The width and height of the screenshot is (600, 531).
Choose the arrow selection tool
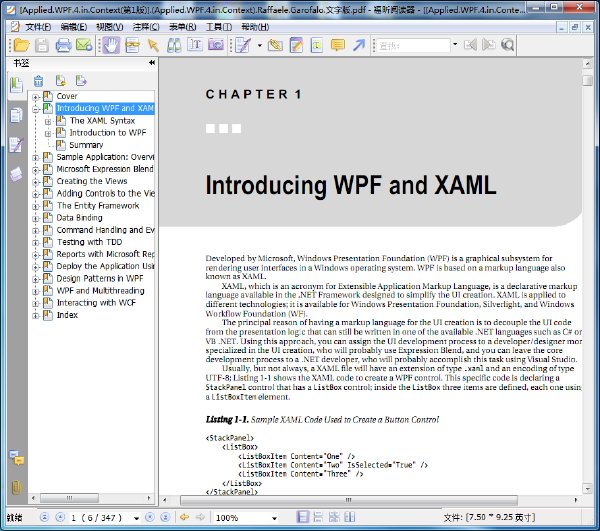point(153,45)
